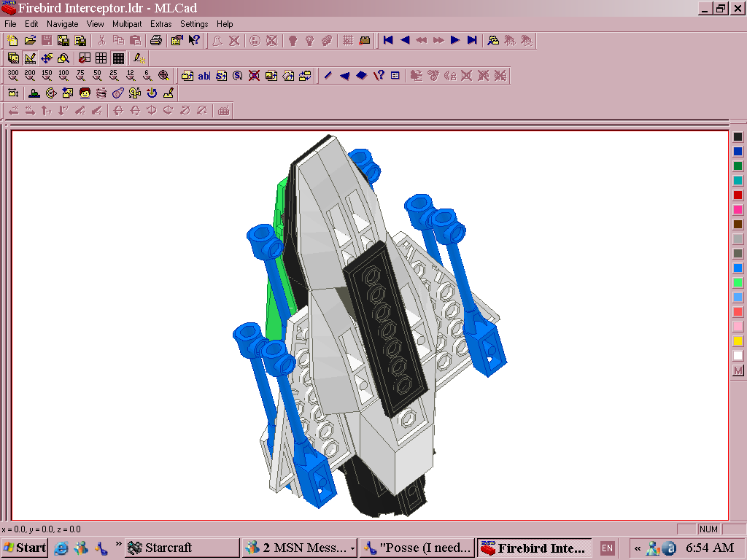Open the Edit menu
The width and height of the screenshot is (747, 560).
31,24
